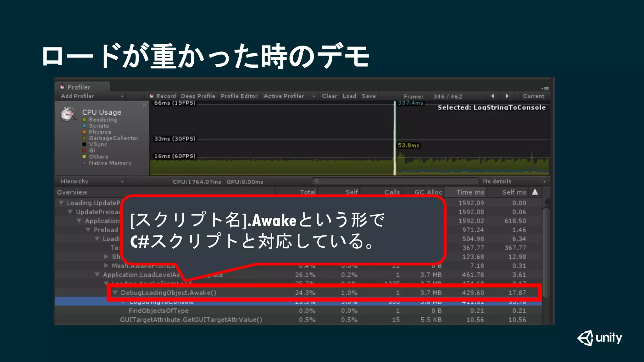Select the FindObjectsOfType row

[x=298, y=310]
